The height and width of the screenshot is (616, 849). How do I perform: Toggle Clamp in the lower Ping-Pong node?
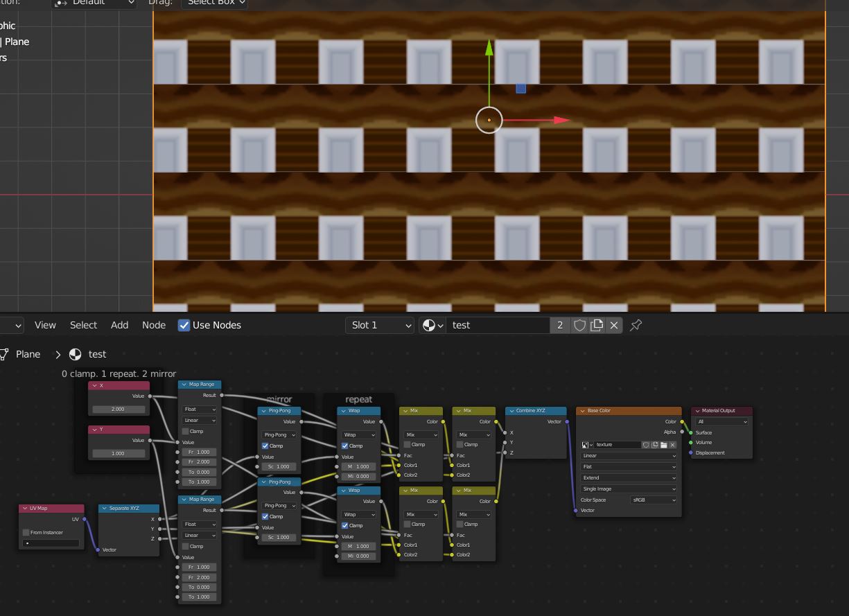click(x=265, y=516)
